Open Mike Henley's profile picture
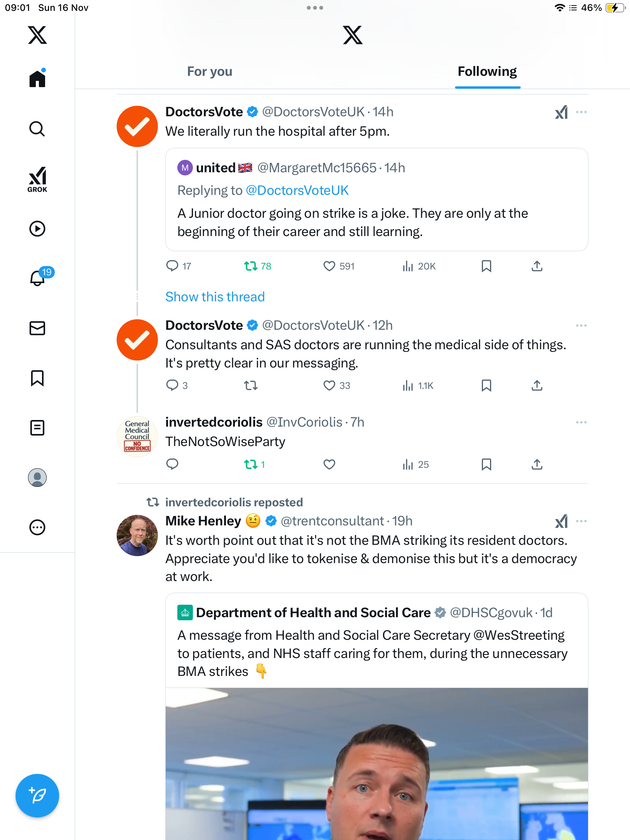Viewport: 630px width, 840px height. click(x=137, y=535)
